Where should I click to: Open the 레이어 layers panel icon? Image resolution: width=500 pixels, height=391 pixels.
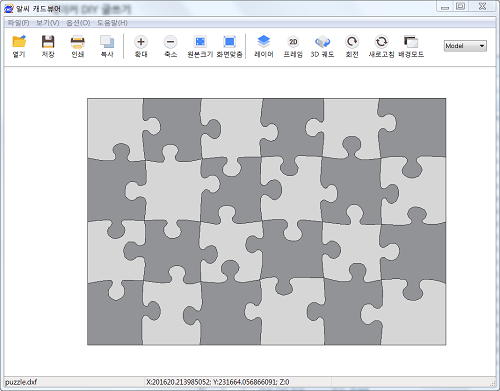coord(264,46)
